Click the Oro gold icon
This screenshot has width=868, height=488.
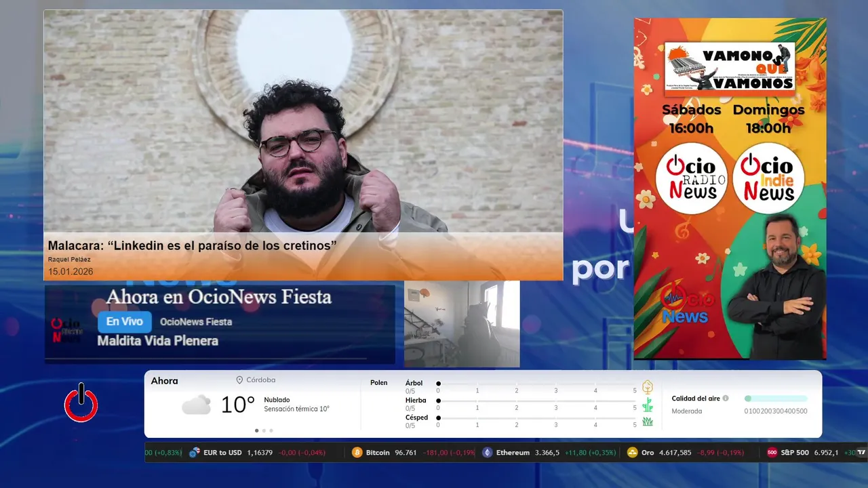point(632,453)
